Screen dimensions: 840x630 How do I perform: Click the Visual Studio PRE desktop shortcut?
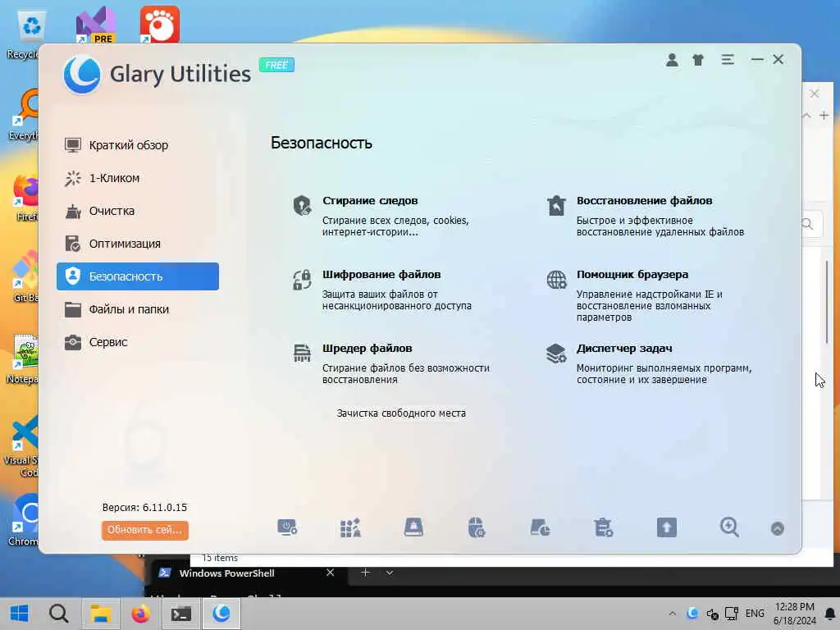pyautogui.click(x=95, y=25)
